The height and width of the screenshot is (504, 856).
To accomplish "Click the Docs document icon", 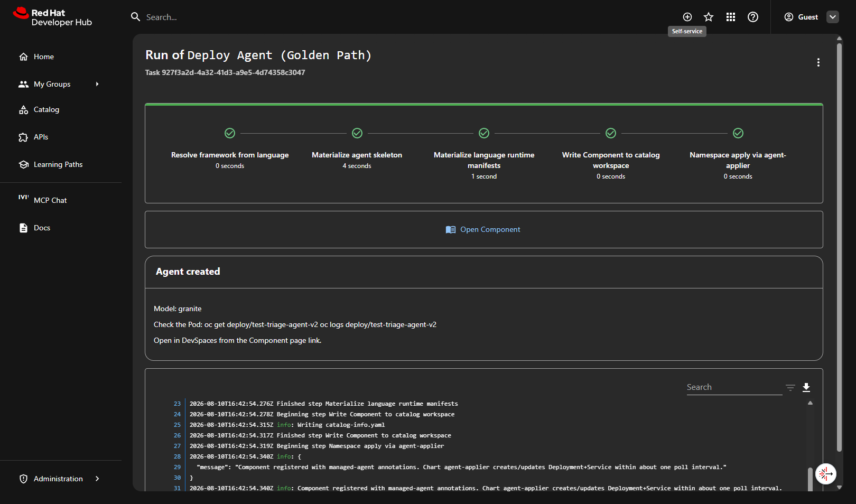I will [x=23, y=228].
